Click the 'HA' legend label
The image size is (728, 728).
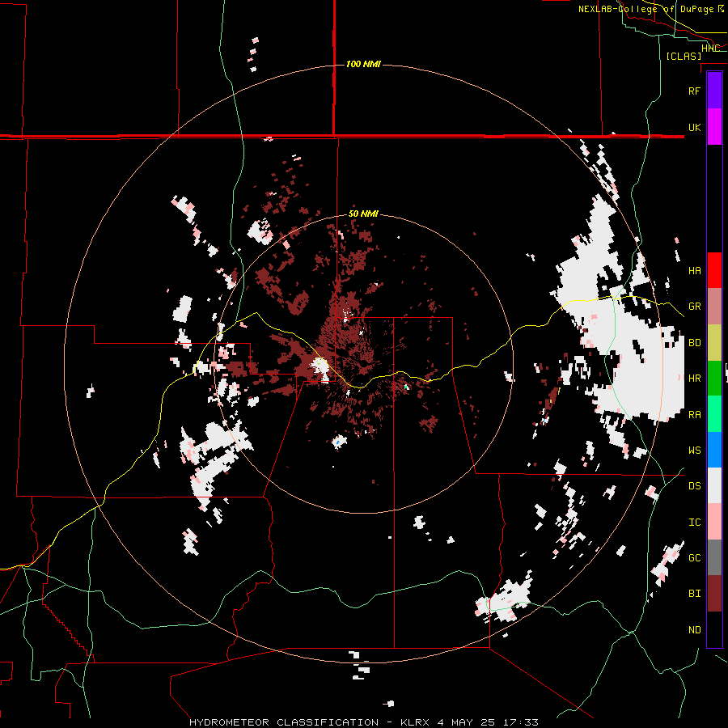coord(694,271)
